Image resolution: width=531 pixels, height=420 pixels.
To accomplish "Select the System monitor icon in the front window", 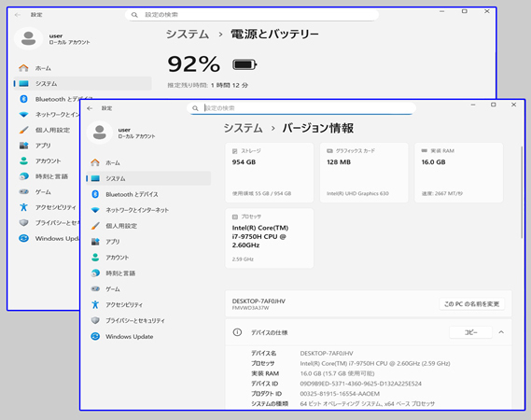I will point(95,178).
